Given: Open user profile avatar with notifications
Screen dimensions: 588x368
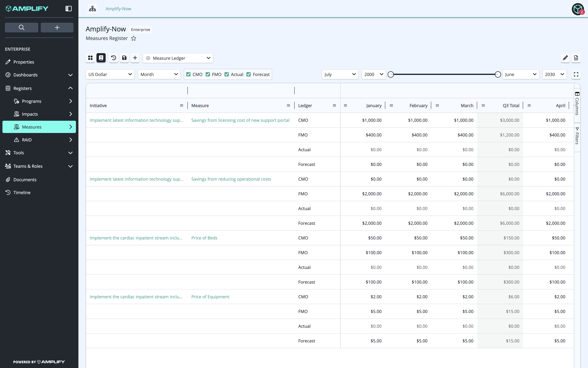Looking at the screenshot, I should [578, 9].
